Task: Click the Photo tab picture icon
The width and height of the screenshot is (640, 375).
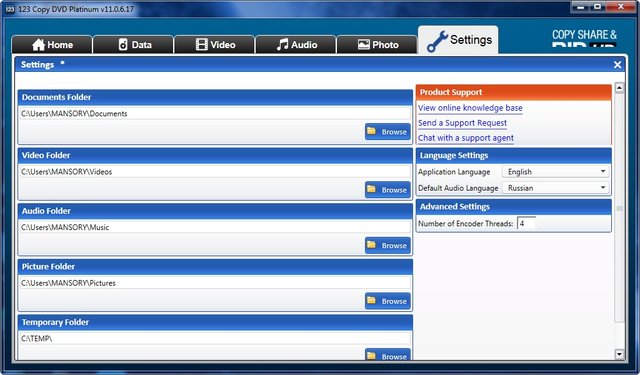Action: (363, 44)
